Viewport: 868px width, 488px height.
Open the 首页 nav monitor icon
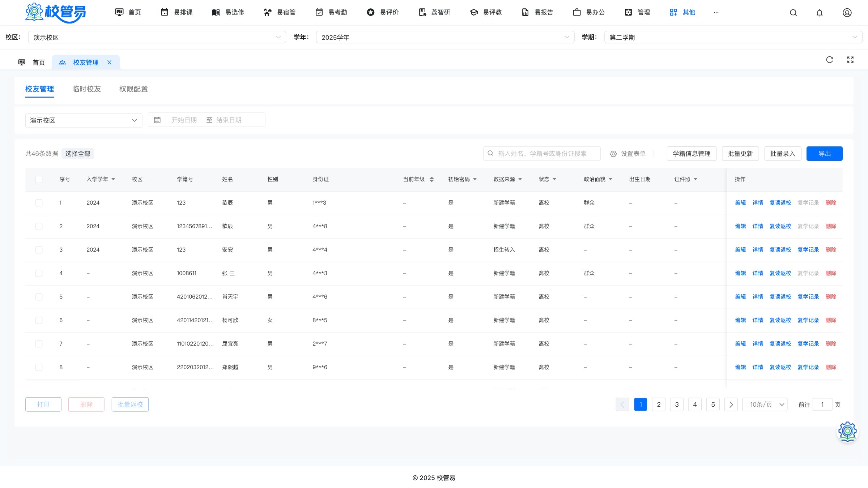click(119, 12)
